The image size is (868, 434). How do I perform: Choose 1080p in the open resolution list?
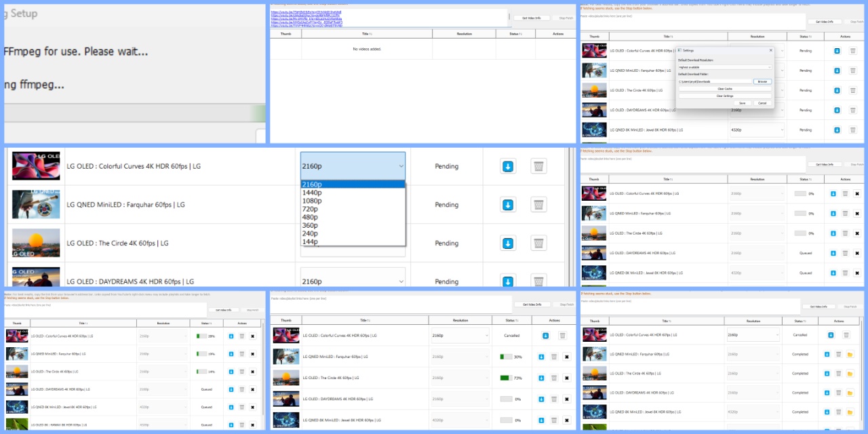pyautogui.click(x=353, y=201)
